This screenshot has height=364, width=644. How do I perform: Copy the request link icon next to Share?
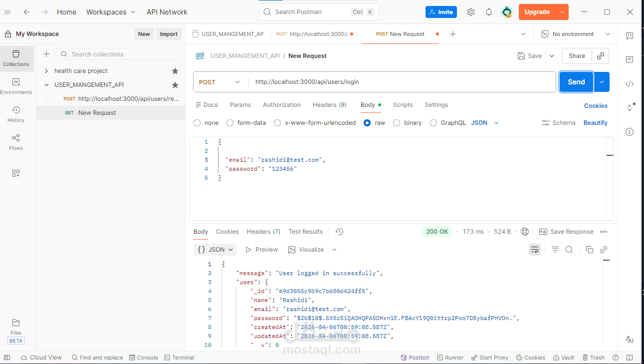click(x=601, y=56)
